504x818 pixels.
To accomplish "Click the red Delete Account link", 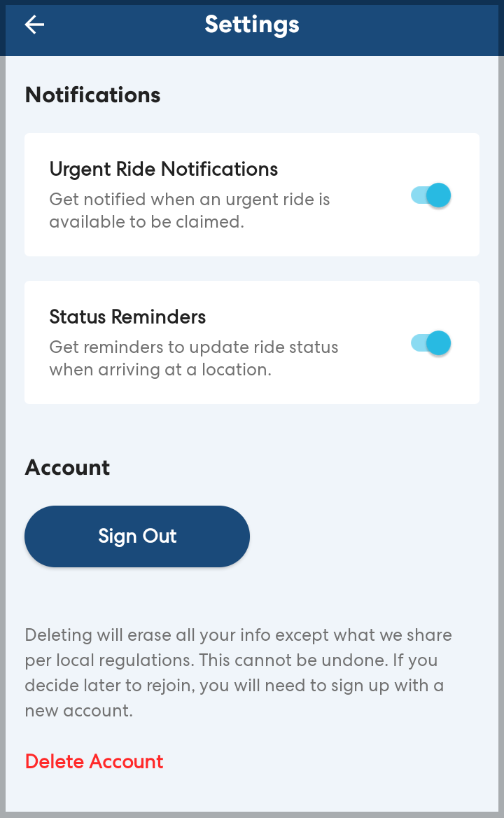I will pos(94,761).
